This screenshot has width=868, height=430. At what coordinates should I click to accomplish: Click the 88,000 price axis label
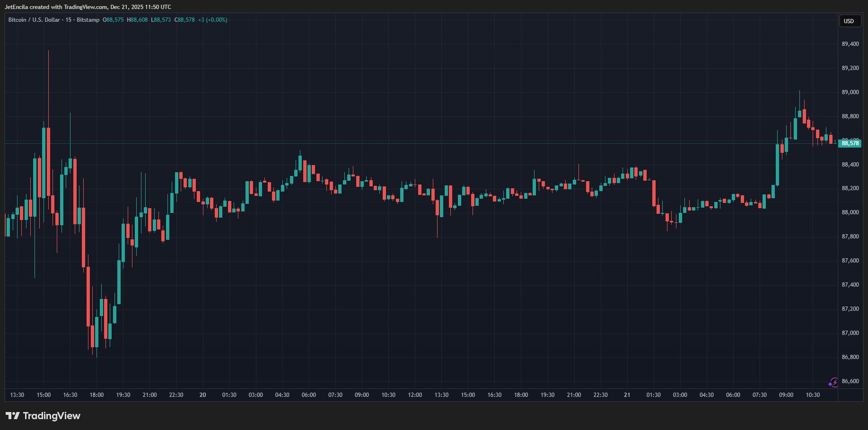pyautogui.click(x=850, y=212)
